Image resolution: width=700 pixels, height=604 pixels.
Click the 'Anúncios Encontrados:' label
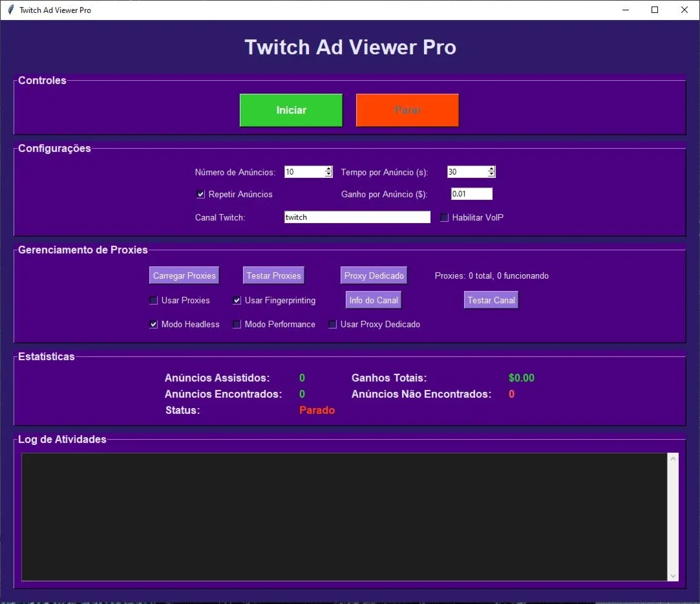click(223, 394)
